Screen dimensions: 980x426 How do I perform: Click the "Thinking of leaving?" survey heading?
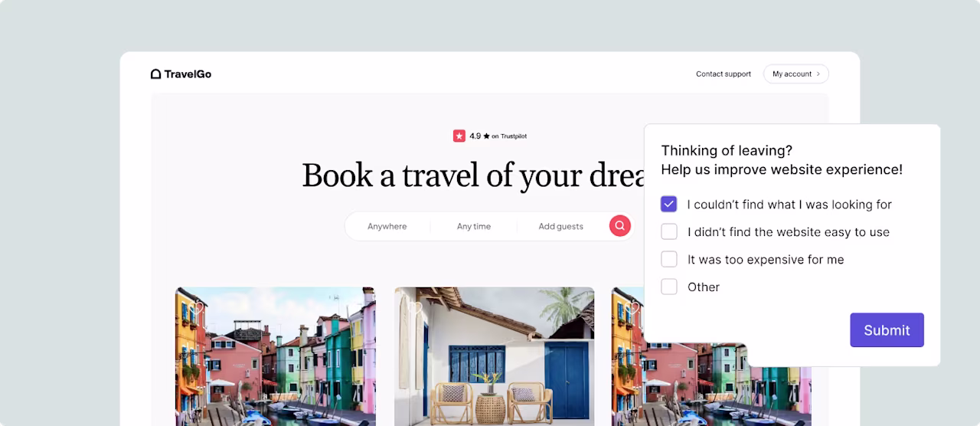click(x=727, y=150)
